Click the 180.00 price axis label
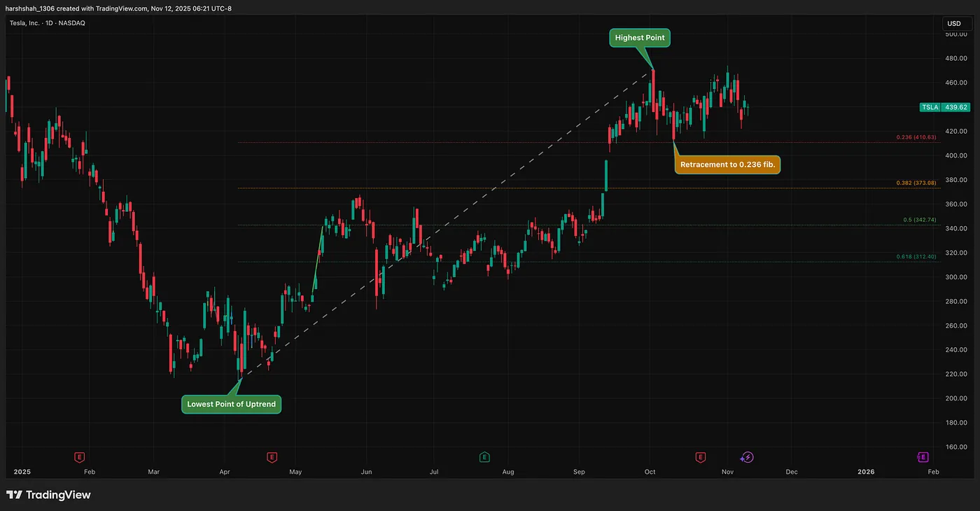Screen dimensions: 980x511 [955, 423]
